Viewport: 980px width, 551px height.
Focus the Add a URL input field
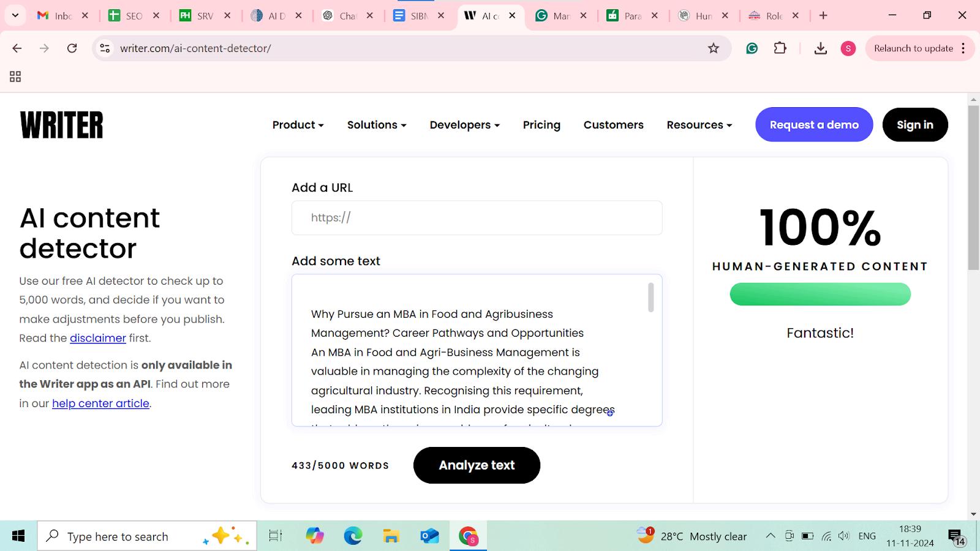[477, 218]
